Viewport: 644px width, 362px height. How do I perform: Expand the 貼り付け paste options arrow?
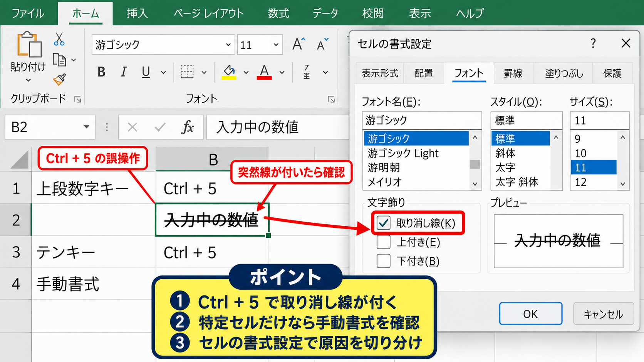tap(28, 80)
